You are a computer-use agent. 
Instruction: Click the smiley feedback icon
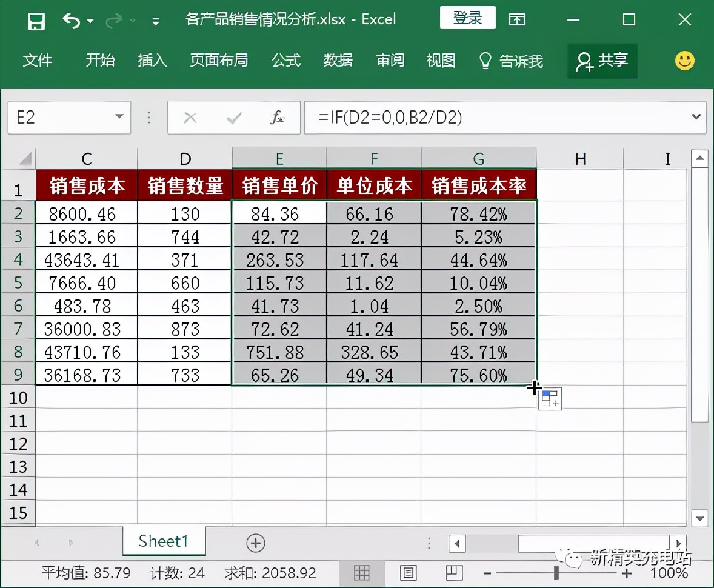click(x=684, y=61)
